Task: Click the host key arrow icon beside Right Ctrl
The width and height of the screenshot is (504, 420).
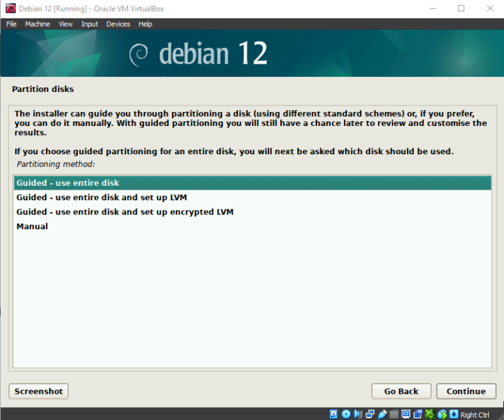Action: click(453, 414)
